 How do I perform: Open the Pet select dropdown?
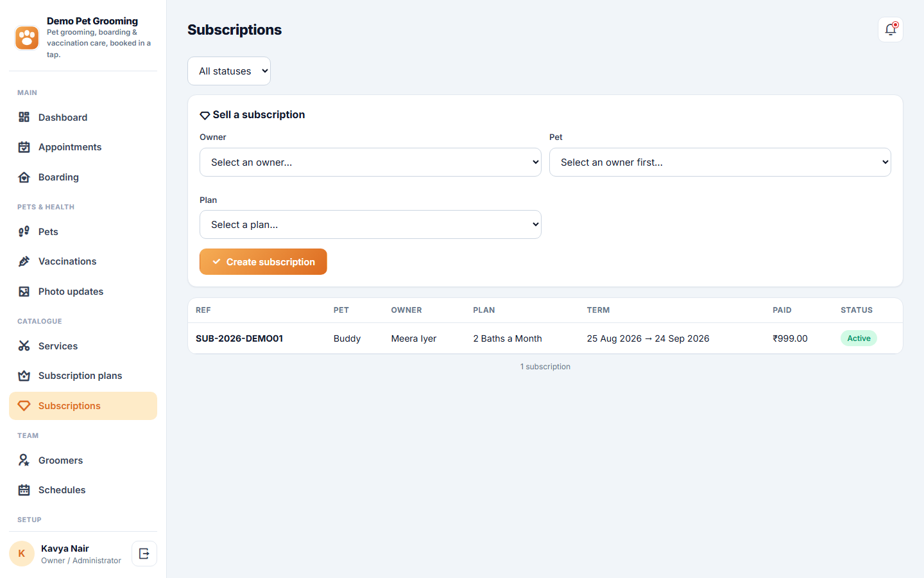(x=720, y=162)
